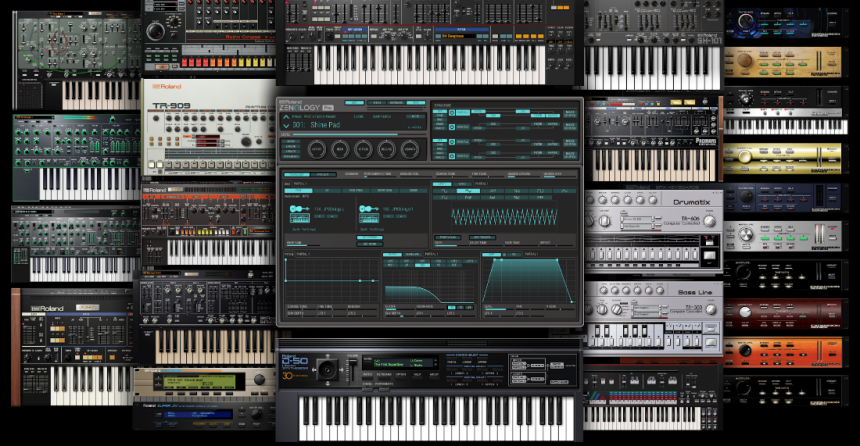Click the CUTOFF macro knob in ZENOLOGY

coord(317,149)
